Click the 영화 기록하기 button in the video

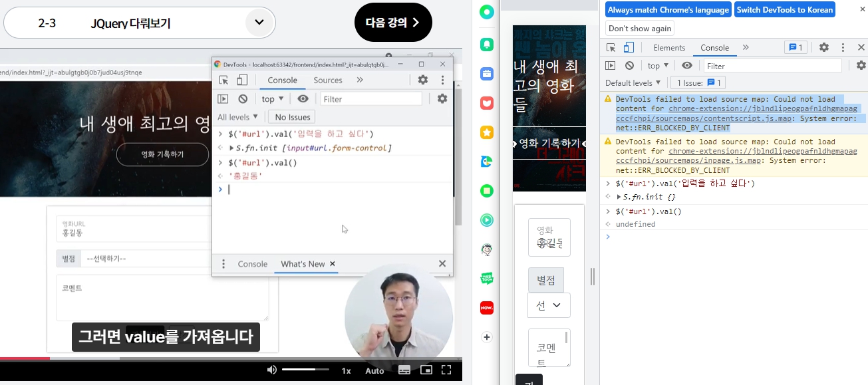pyautogui.click(x=162, y=154)
